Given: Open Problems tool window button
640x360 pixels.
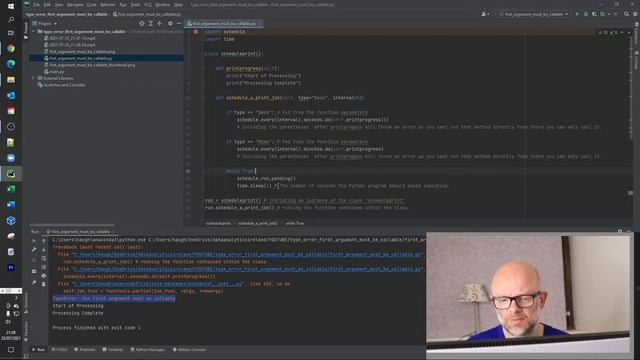Looking at the screenshot, I should click(x=84, y=349).
